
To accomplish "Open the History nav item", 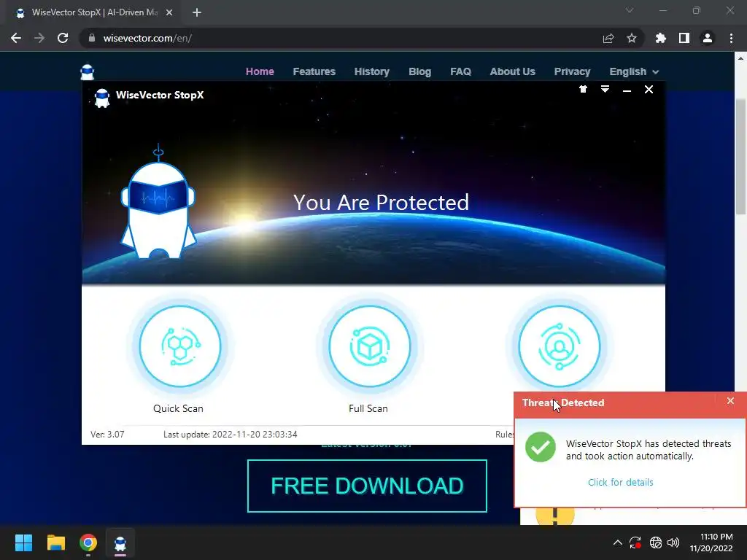I will point(371,71).
